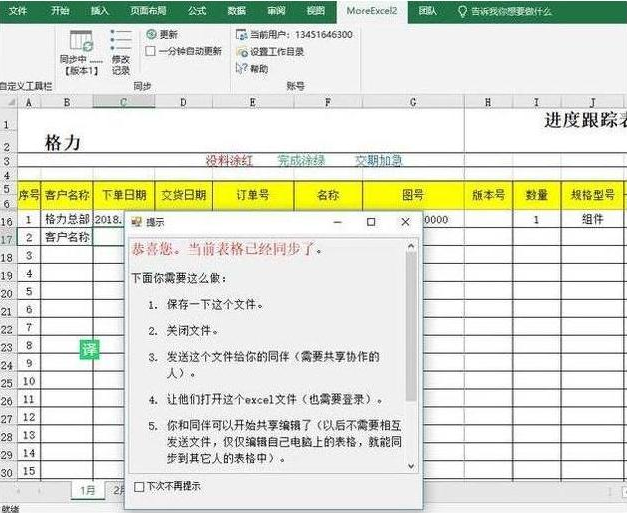This screenshot has height=513, width=627.
Task: Enable one-minute auto update checkbox
Action: click(150, 51)
